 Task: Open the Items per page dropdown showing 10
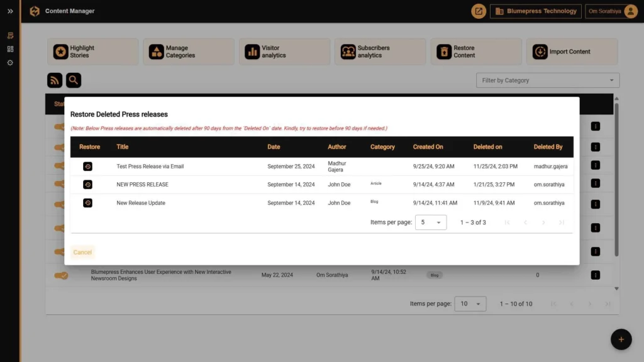click(x=470, y=304)
